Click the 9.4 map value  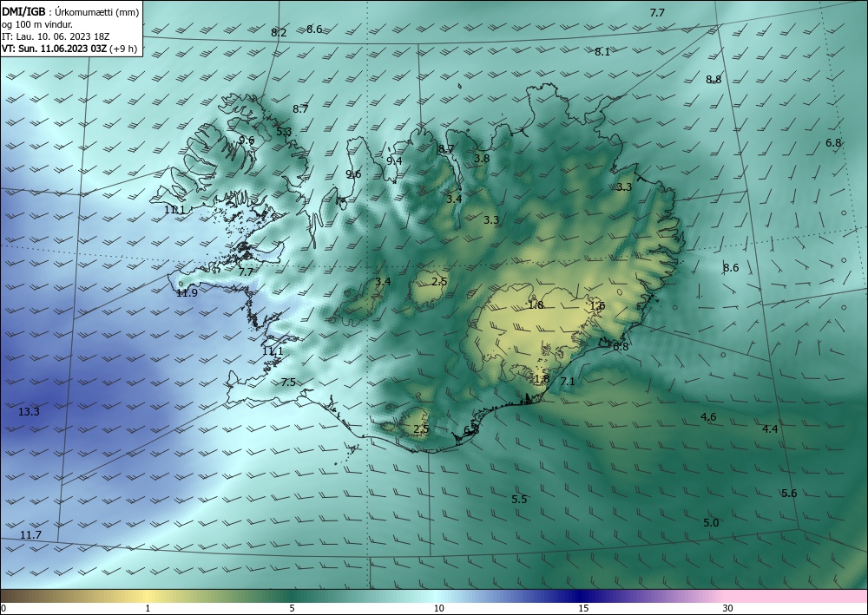(x=394, y=160)
